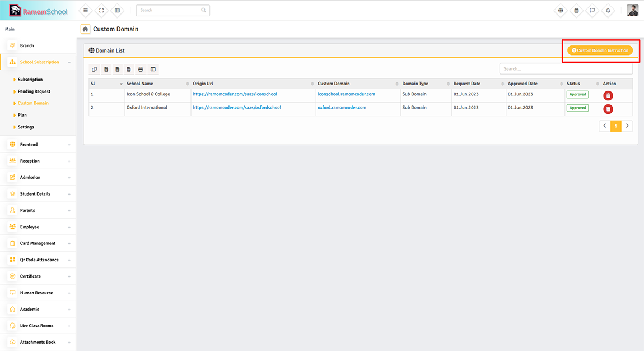The width and height of the screenshot is (644, 351).
Task: Click the domain list Search field
Action: [x=566, y=69]
